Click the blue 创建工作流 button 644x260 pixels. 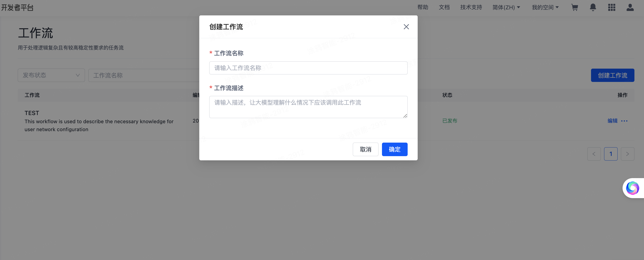[x=612, y=75]
